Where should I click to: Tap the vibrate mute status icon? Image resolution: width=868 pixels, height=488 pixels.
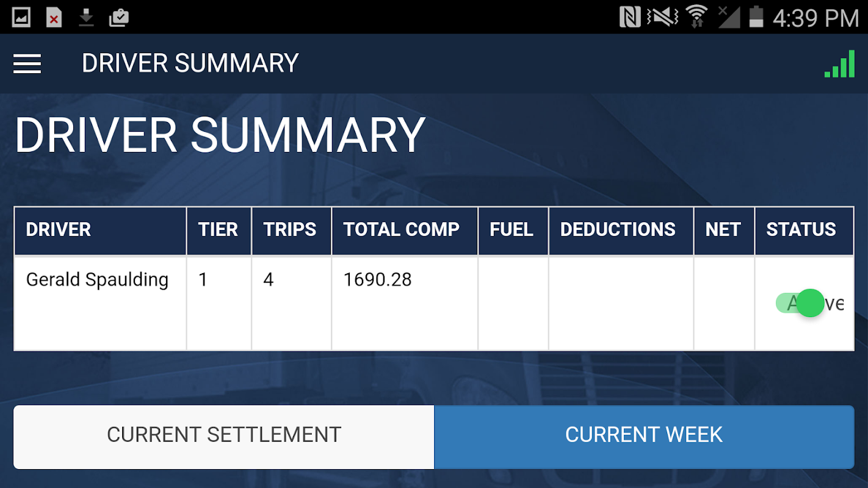pos(663,17)
